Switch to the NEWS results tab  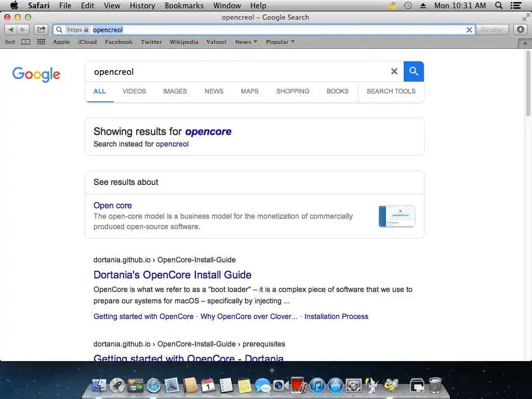click(x=214, y=91)
